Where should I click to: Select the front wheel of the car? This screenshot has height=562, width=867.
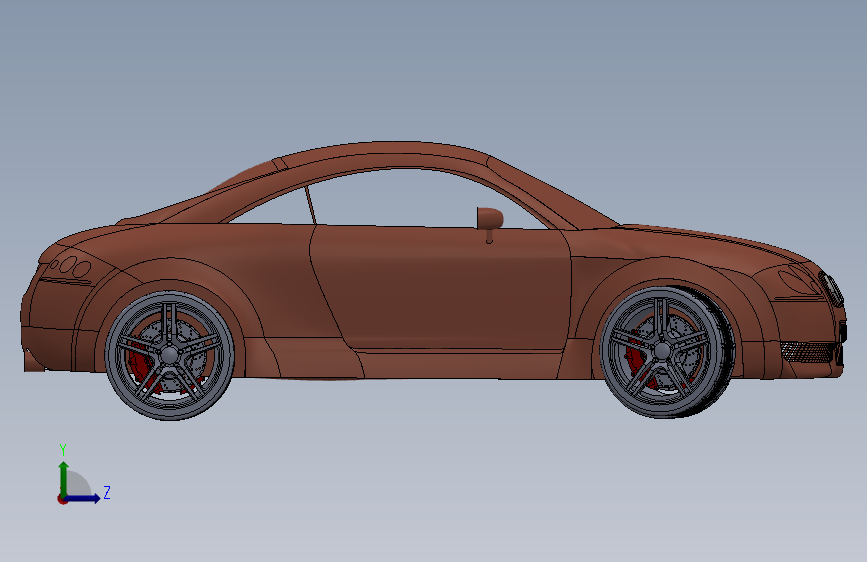coord(666,352)
